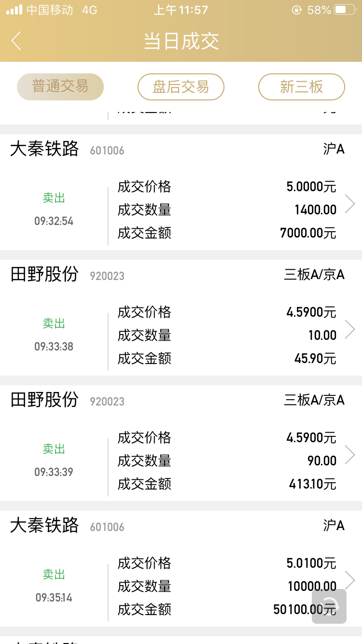The height and width of the screenshot is (644, 362).
Task: Select the 普通交易 tab
Action: pos(60,87)
